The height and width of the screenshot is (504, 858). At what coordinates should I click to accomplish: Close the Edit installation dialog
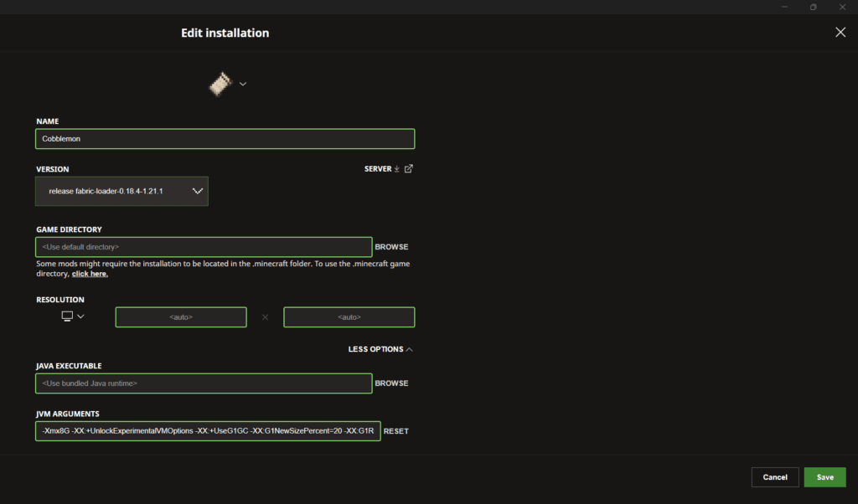(x=840, y=32)
